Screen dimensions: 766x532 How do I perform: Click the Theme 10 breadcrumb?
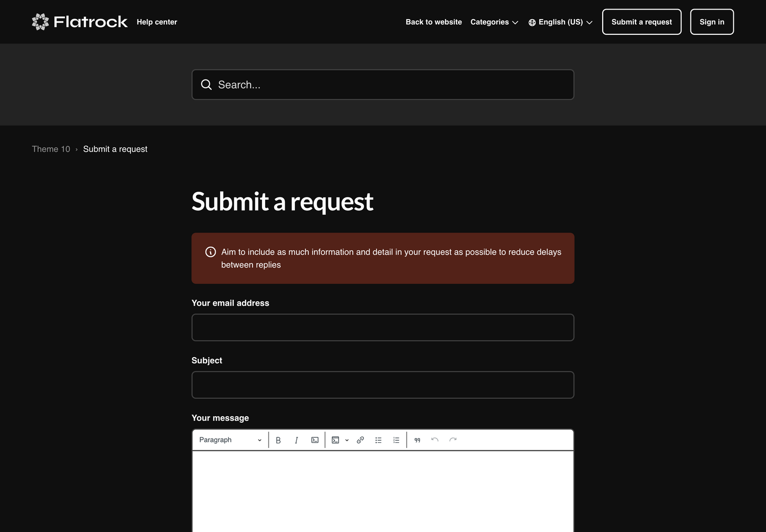[51, 149]
